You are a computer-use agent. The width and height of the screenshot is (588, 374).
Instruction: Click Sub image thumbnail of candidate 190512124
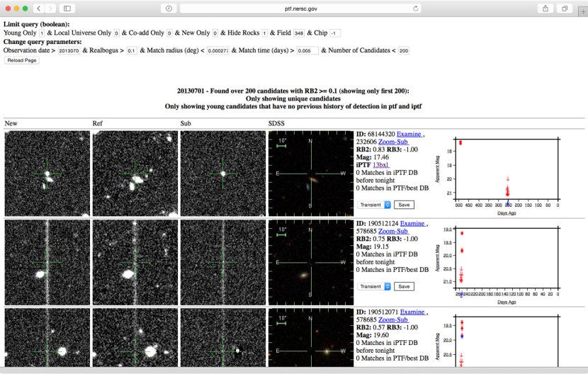(x=222, y=262)
